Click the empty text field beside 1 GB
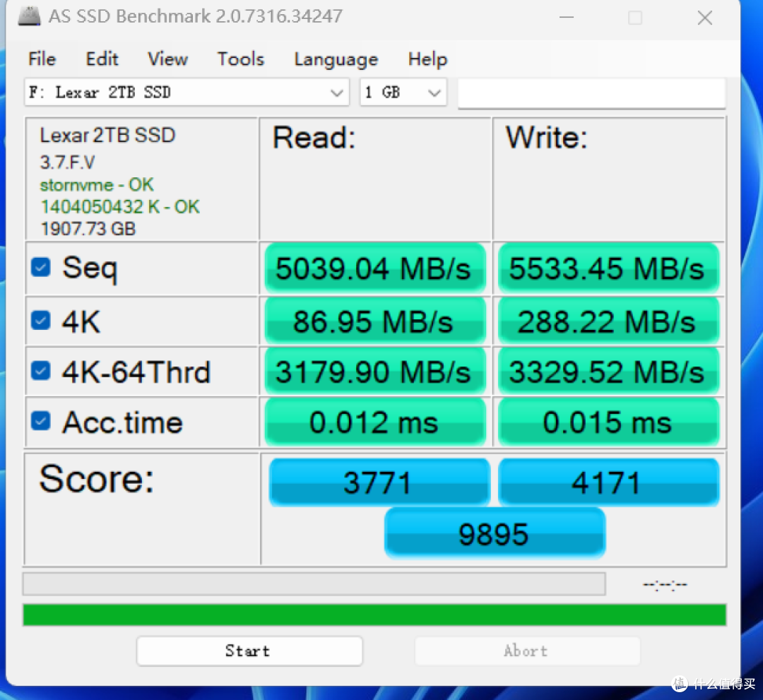 [x=591, y=93]
